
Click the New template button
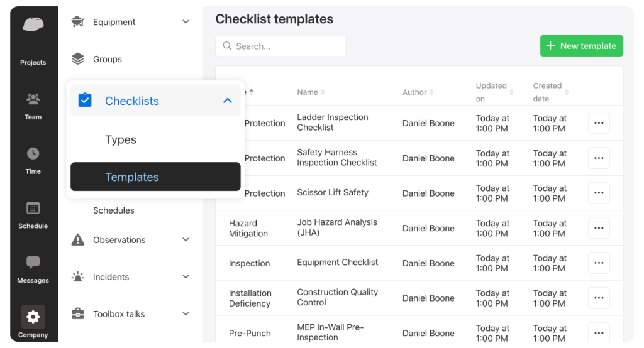(581, 46)
